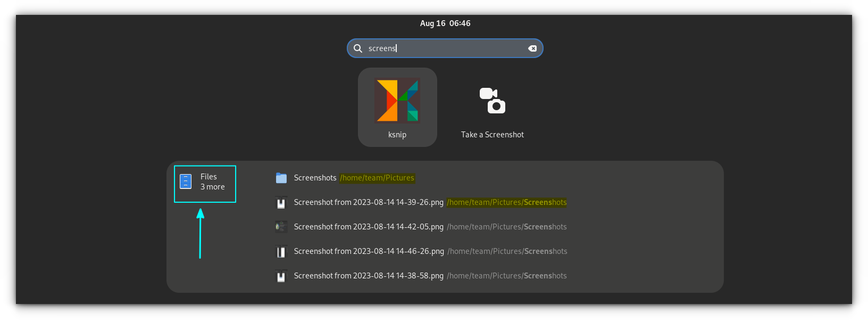Select thumbnail of the 14-38-58 screenshot
Image resolution: width=868 pixels, height=321 pixels.
coord(281,276)
